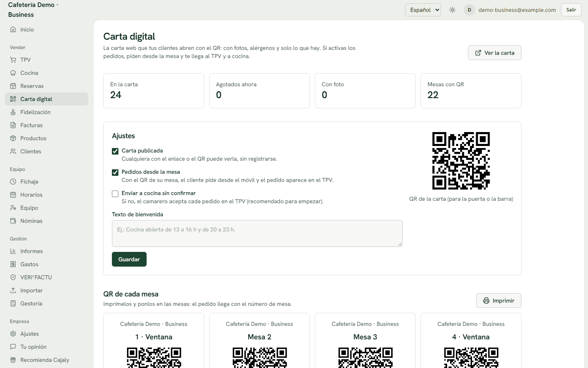Image resolution: width=588 pixels, height=368 pixels.
Task: Click the '1 · Ventana' table card title
Action: tap(154, 337)
